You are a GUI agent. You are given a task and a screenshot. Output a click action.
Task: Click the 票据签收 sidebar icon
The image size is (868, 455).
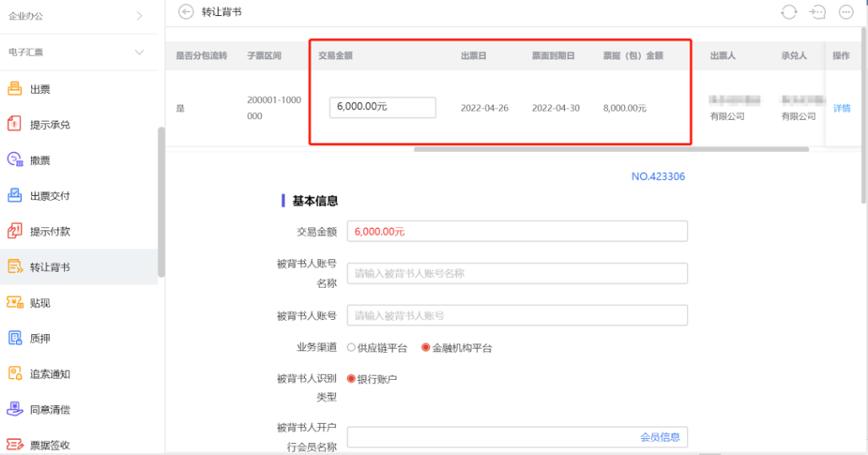[x=14, y=445]
